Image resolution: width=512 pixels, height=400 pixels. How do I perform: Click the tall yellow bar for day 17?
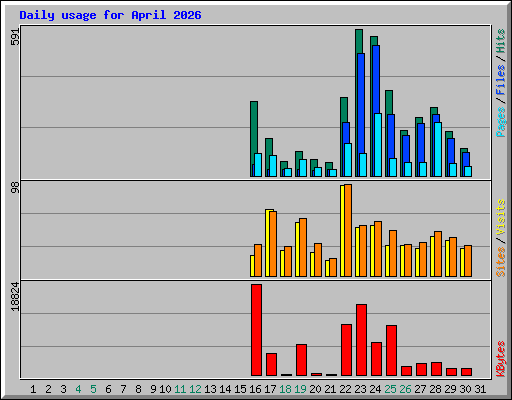pos(268,243)
